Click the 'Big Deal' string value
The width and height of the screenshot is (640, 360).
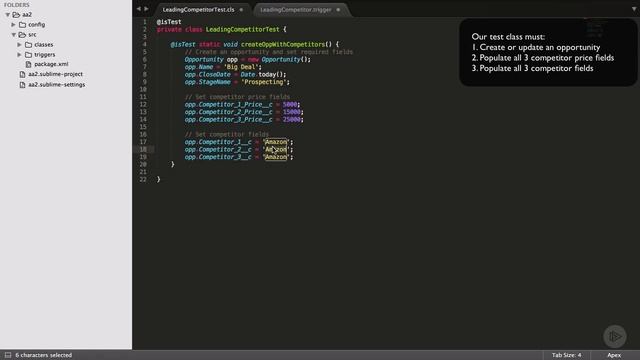pos(242,67)
